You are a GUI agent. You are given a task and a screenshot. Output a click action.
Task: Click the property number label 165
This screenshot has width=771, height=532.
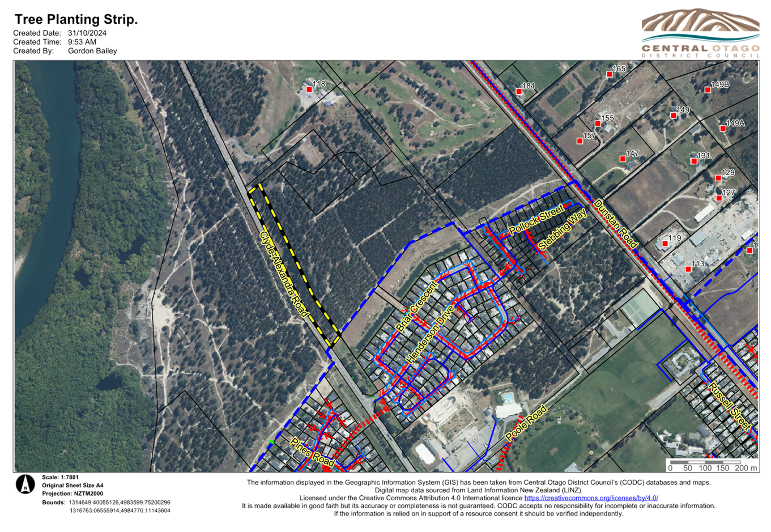(619, 69)
